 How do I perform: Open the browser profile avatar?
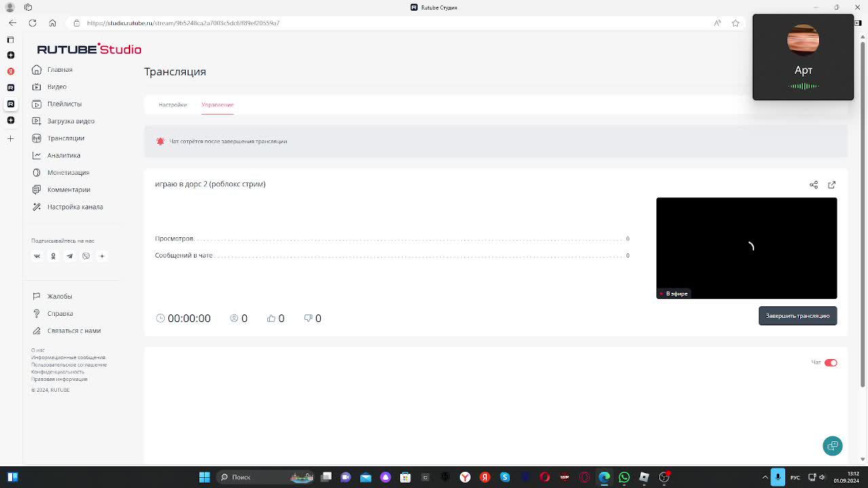coord(9,7)
